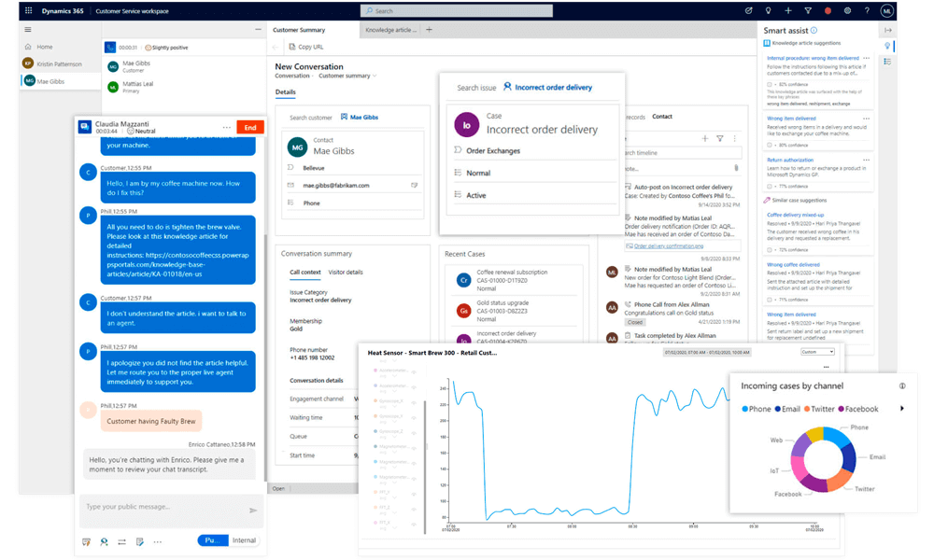
Task: Select the lightbulb tab in right rail
Action: 887,46
